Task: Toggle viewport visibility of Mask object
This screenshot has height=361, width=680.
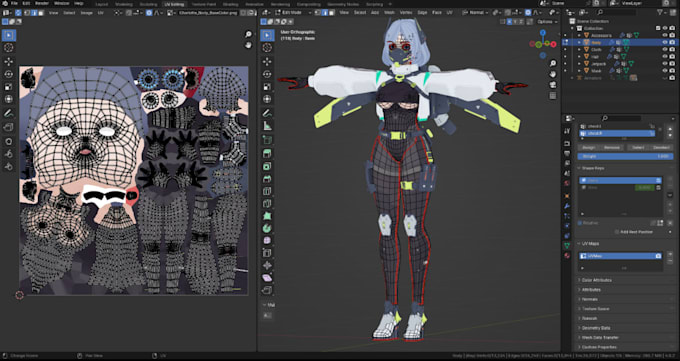Action: click(665, 70)
